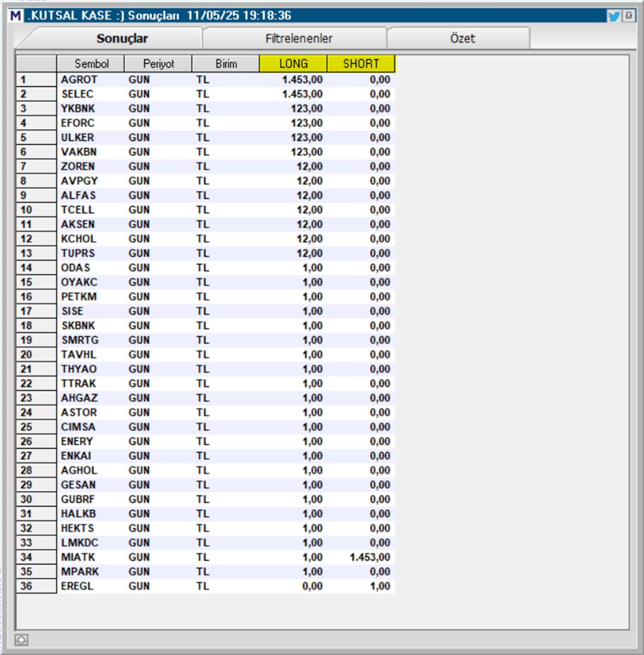Viewport: 644px width, 655px height.
Task: Select the TTRAK symbol cell
Action: point(91,383)
